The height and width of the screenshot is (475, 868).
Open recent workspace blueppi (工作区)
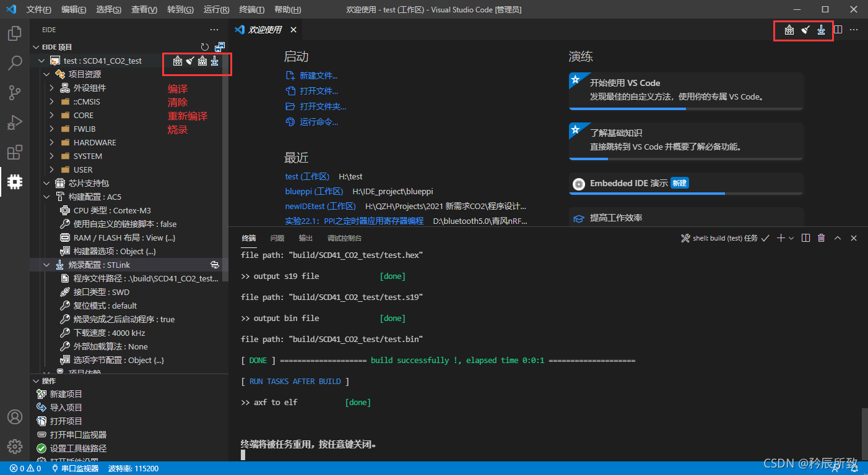pyautogui.click(x=314, y=192)
